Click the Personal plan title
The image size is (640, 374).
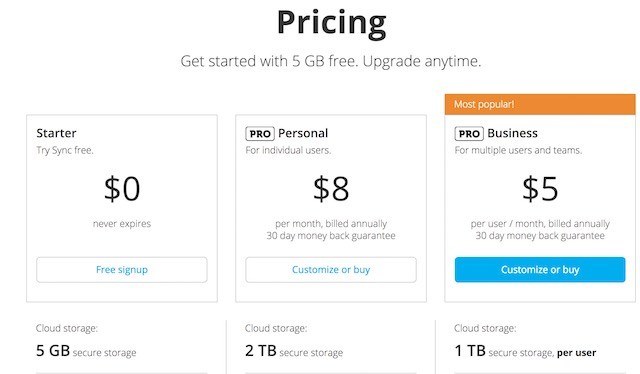(303, 133)
